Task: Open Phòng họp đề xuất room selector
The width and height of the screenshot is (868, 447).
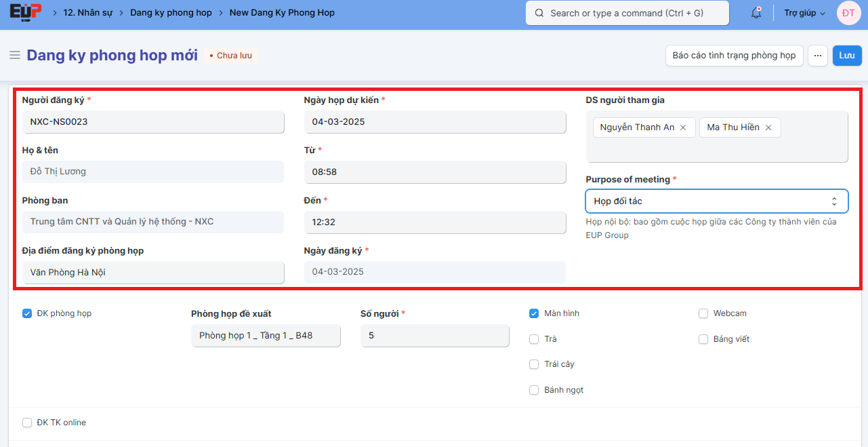Action: (x=266, y=336)
